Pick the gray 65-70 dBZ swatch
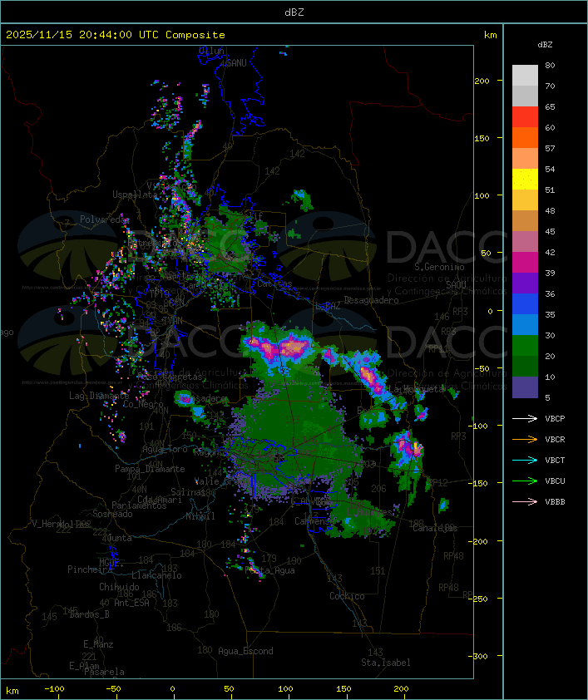Image resolution: width=588 pixels, height=700 pixels. [x=525, y=96]
